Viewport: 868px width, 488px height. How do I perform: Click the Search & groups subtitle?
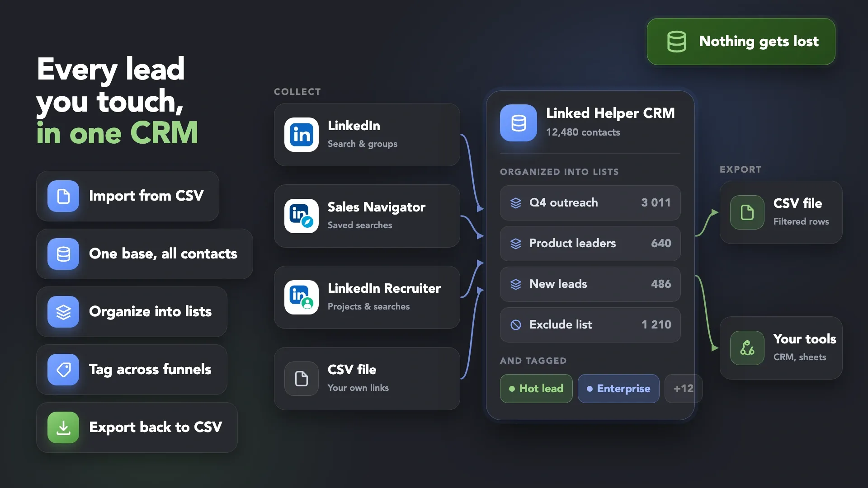363,144
